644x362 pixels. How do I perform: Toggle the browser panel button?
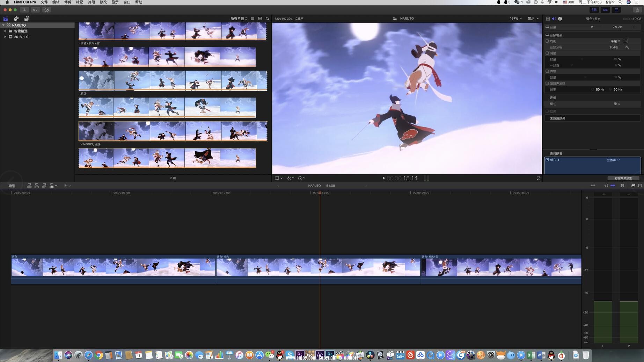594,10
